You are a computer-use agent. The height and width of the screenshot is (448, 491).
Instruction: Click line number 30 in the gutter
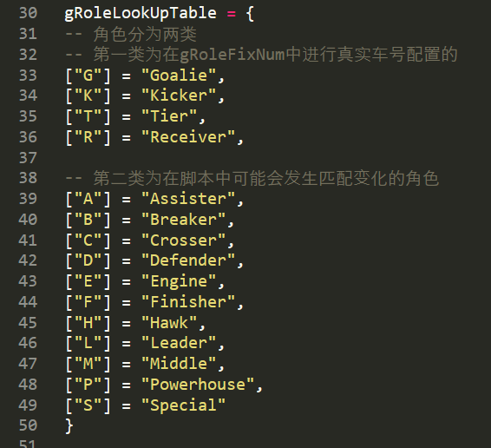pos(28,13)
